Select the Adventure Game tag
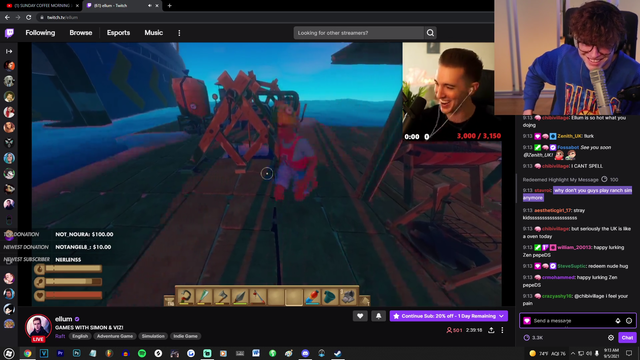 tap(115, 336)
